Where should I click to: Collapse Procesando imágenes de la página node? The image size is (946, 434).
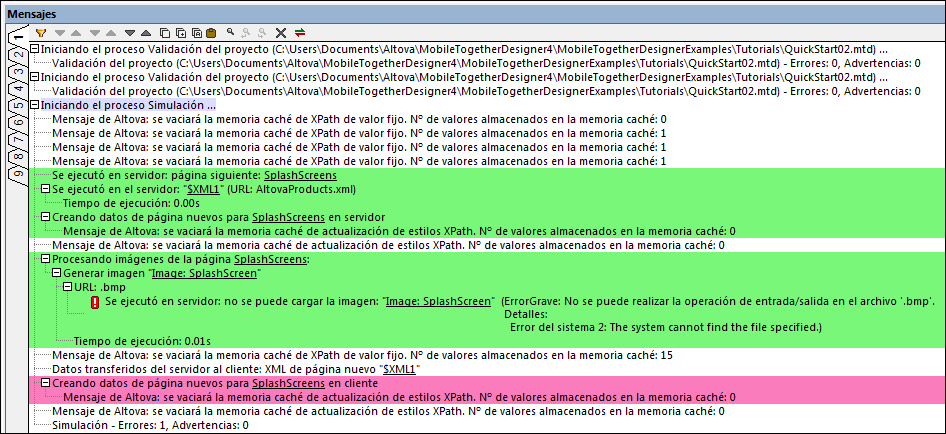[46, 259]
